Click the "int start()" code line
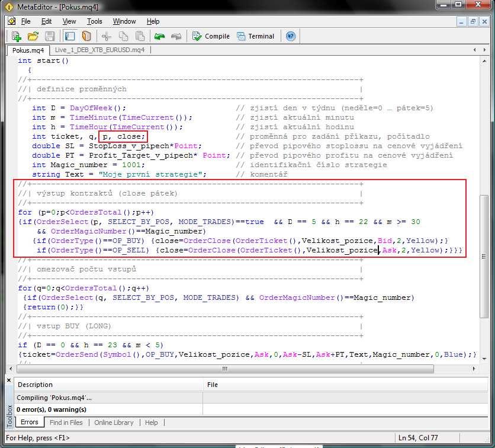This screenshot has height=448, width=495. pos(43,60)
